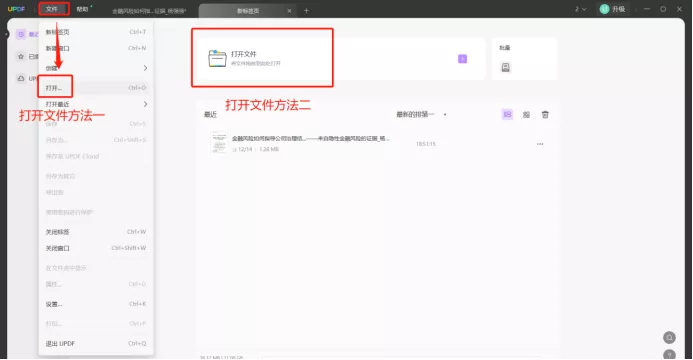Click the Ctrl+P print menu entry

pos(95,324)
